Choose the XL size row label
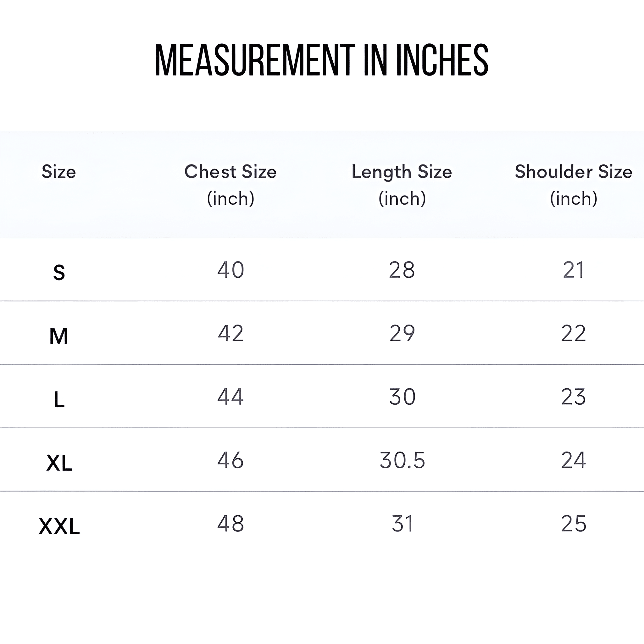Screen dimensions: 644x644 coord(59,463)
